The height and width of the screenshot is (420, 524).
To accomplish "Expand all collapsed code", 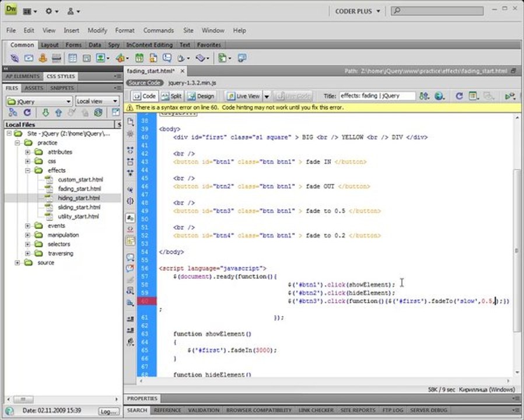I will [130, 173].
